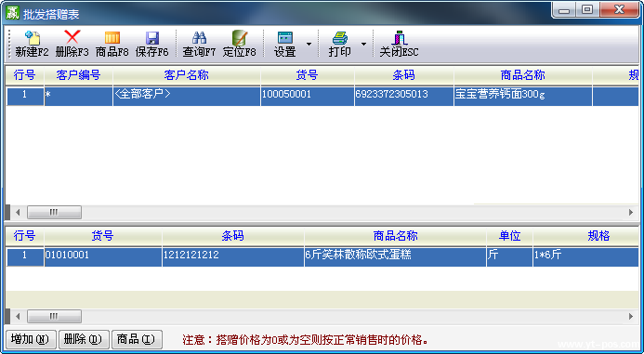The image size is (644, 354).
Task: Click the * customer code cell
Action: click(x=78, y=96)
